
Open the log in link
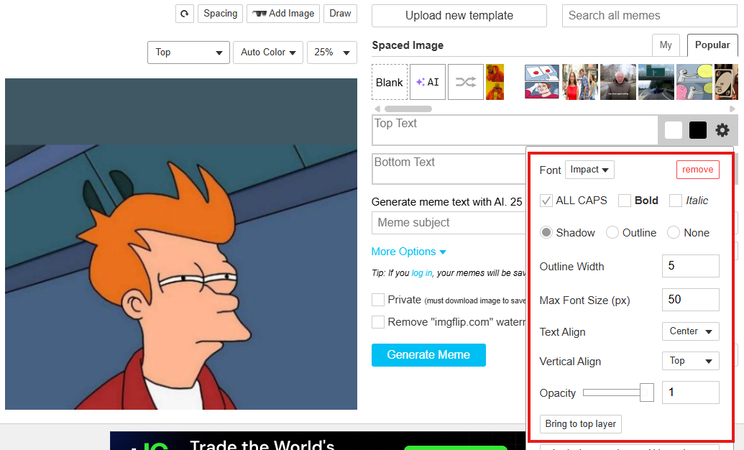[x=421, y=273]
